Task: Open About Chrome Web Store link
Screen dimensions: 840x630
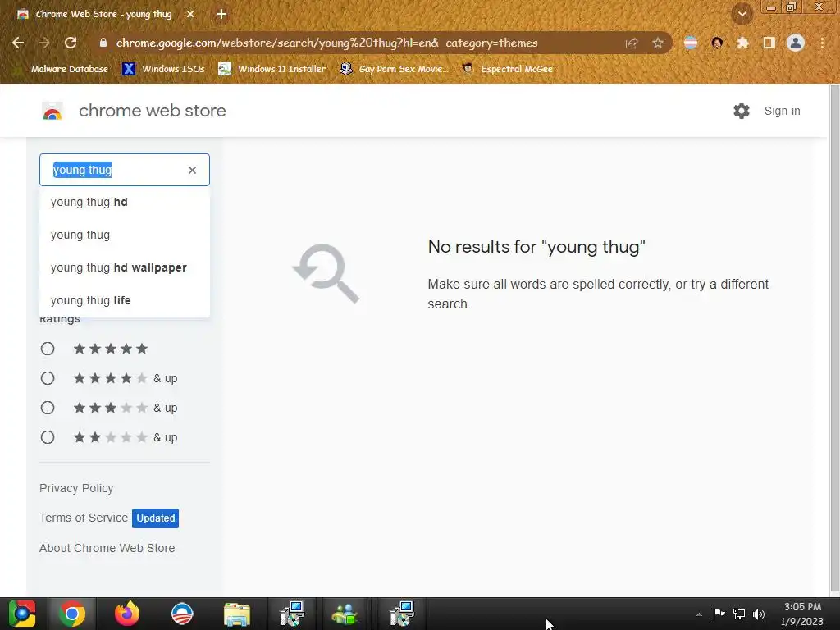Action: [107, 548]
